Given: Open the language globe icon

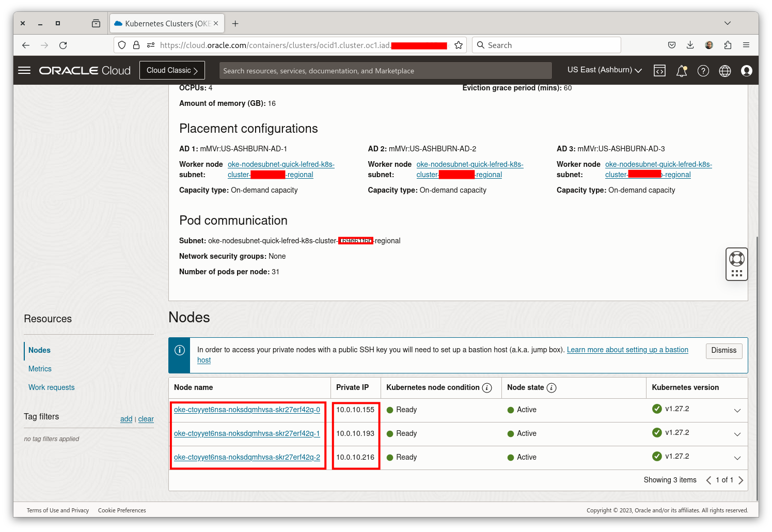Looking at the screenshot, I should pos(725,71).
